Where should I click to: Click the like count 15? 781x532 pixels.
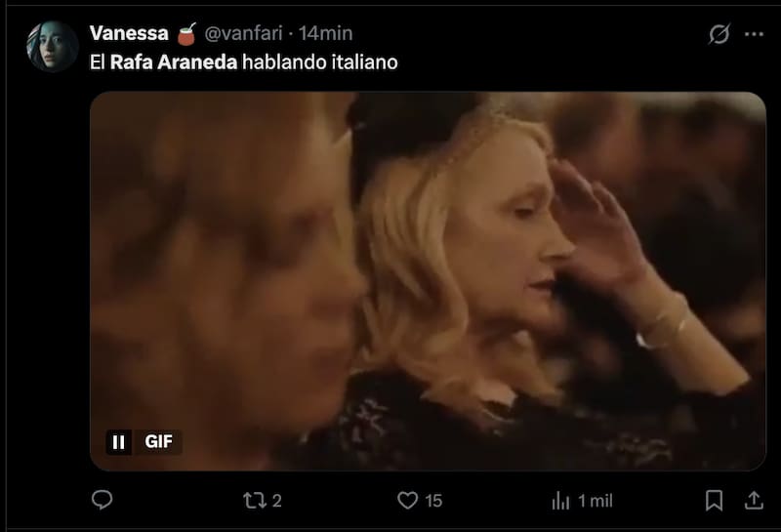click(x=433, y=501)
